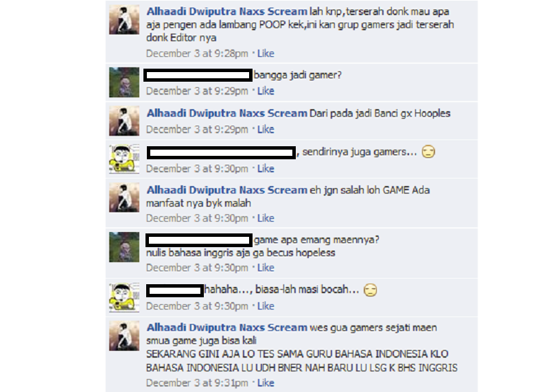Image resolution: width=549 pixels, height=392 pixels.
Task: Like the 'Dari pada jadi Banci' comment
Action: (x=266, y=130)
